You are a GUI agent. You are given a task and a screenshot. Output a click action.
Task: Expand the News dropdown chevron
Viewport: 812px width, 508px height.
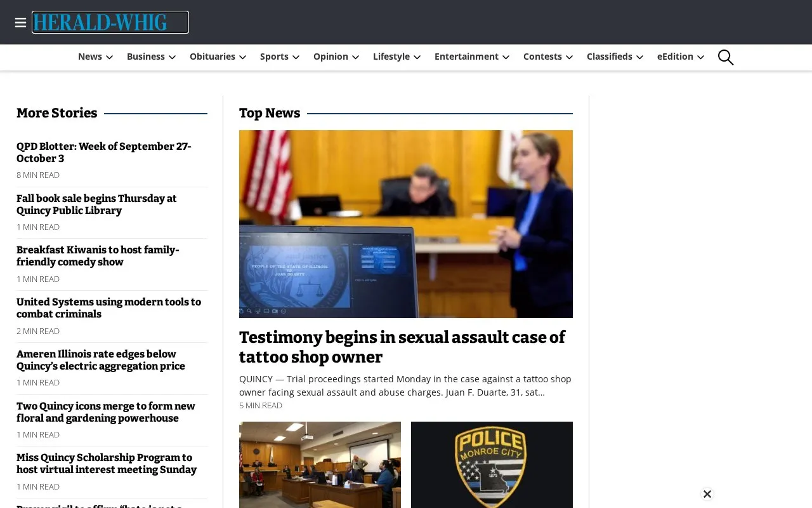(x=109, y=57)
